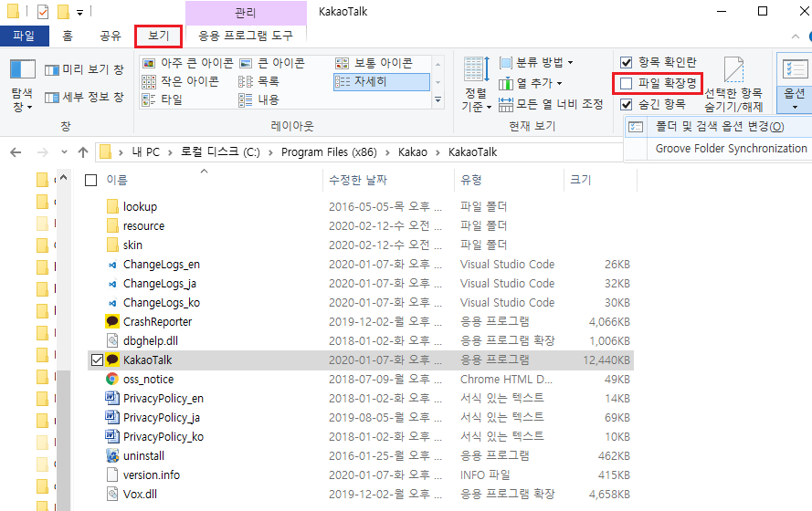This screenshot has height=511, width=812.
Task: Choose 아주 큰 아이콘 layout
Action: click(x=187, y=63)
